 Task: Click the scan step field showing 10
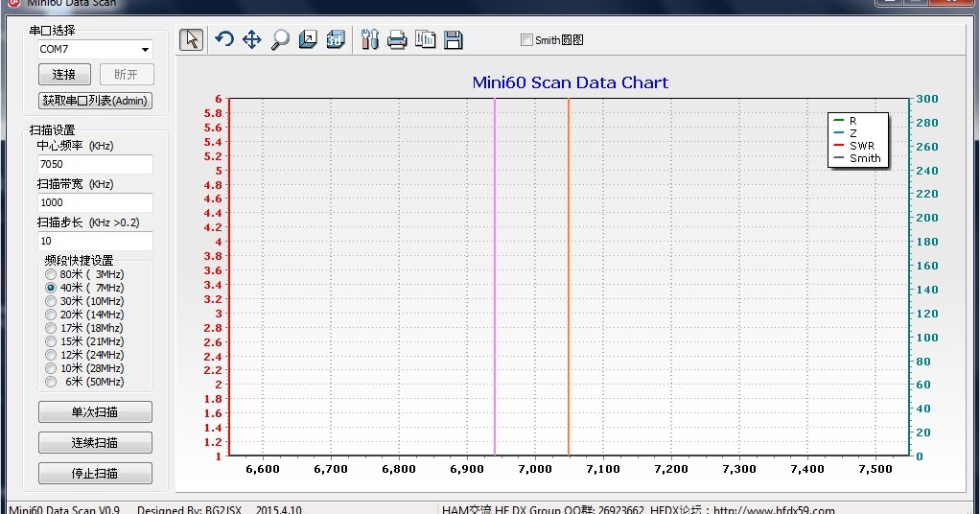95,241
